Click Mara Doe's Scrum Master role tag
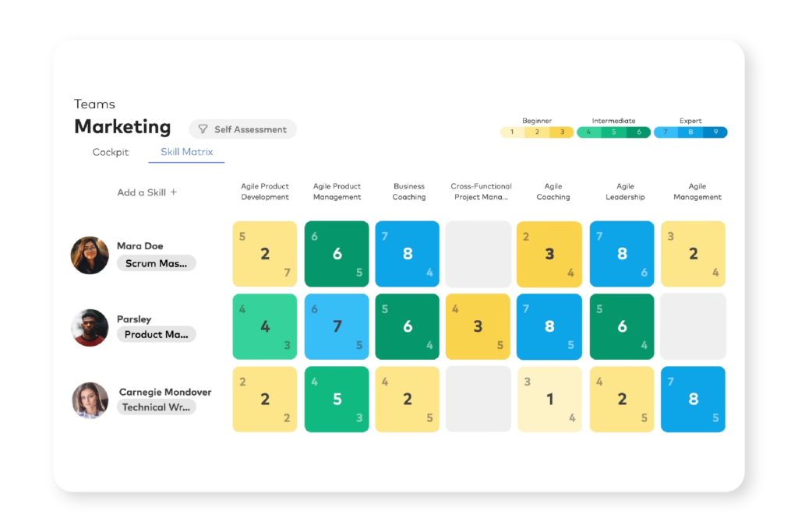Image resolution: width=798 pixels, height=532 pixels. 157,263
